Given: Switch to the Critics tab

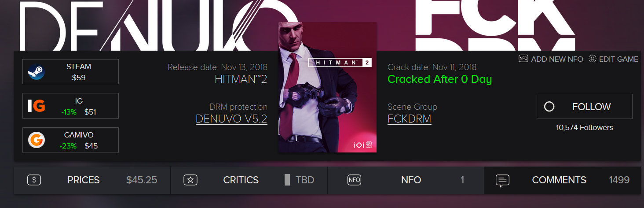Looking at the screenshot, I should (x=249, y=180).
